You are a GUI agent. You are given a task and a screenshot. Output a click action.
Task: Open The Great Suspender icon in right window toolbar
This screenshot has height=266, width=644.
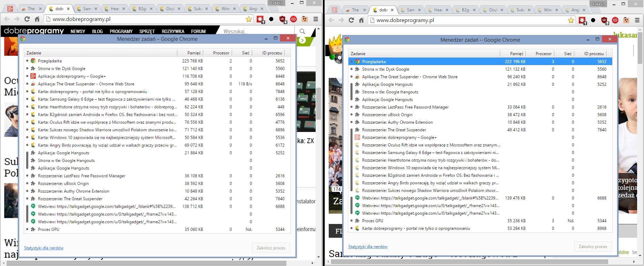point(626,20)
